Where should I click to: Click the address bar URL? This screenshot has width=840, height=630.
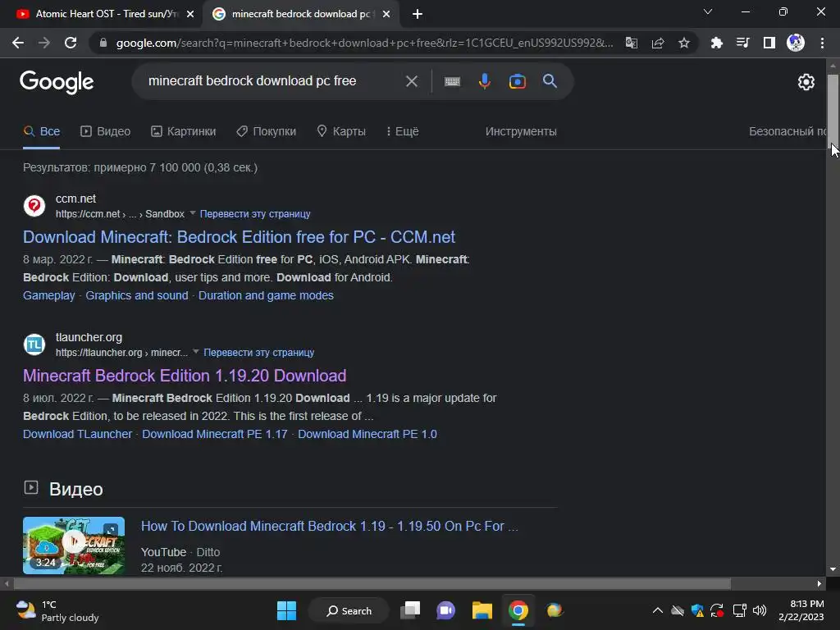[364, 43]
